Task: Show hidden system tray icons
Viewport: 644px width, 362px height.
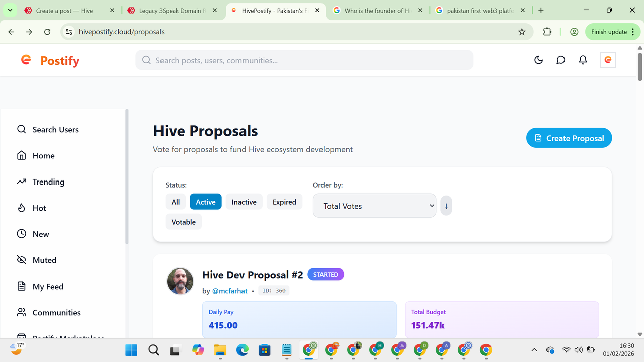Action: [534, 350]
